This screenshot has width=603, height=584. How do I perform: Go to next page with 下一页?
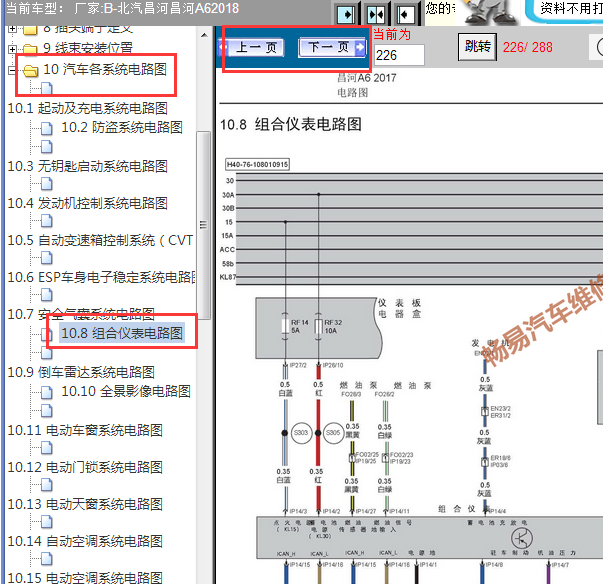pos(332,48)
